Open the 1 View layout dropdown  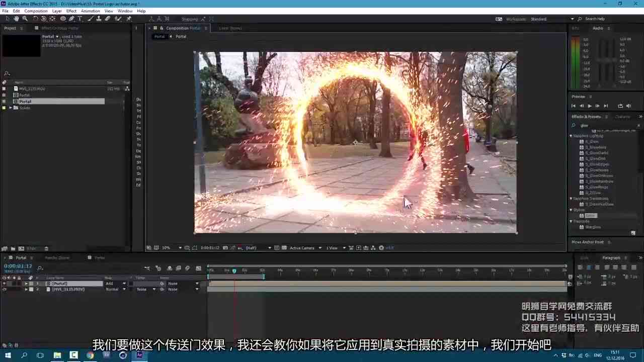(336, 248)
